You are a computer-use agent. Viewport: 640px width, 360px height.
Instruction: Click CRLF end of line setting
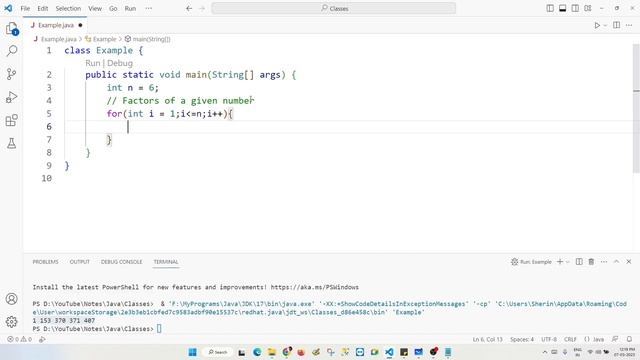pos(570,339)
